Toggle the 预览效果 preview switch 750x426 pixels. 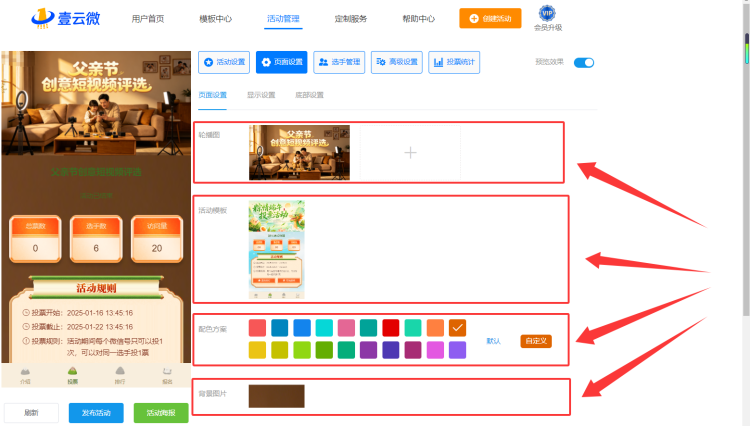(x=584, y=63)
